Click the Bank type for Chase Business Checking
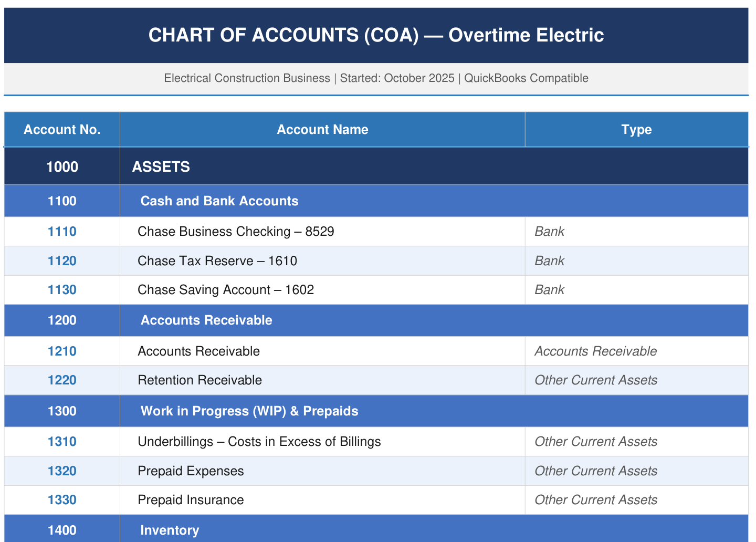 pyautogui.click(x=549, y=232)
